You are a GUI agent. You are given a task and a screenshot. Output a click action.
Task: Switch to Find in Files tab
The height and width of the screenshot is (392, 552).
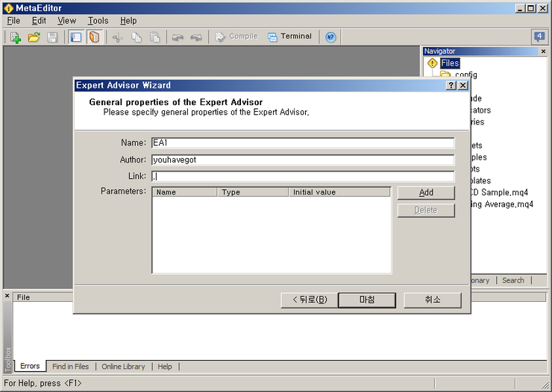pos(70,367)
